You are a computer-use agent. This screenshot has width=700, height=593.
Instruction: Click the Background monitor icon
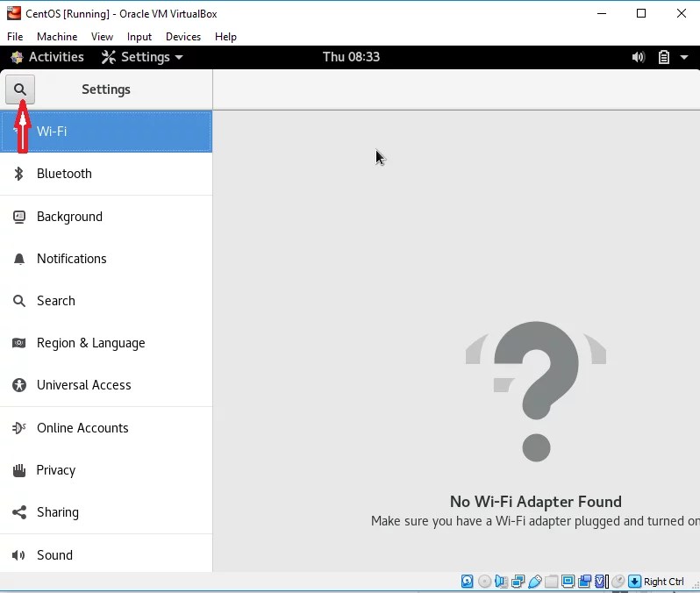click(18, 217)
